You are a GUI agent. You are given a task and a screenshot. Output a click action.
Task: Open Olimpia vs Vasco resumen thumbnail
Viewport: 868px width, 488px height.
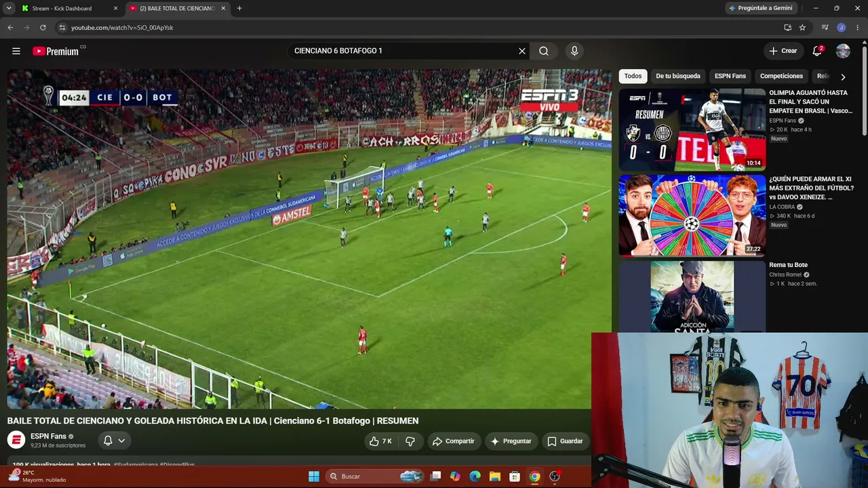click(x=692, y=129)
